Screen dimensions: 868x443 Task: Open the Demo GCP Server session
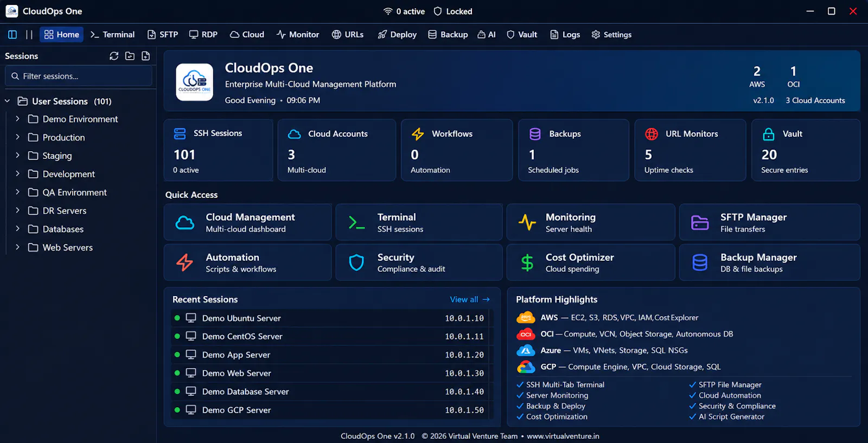pos(329,410)
